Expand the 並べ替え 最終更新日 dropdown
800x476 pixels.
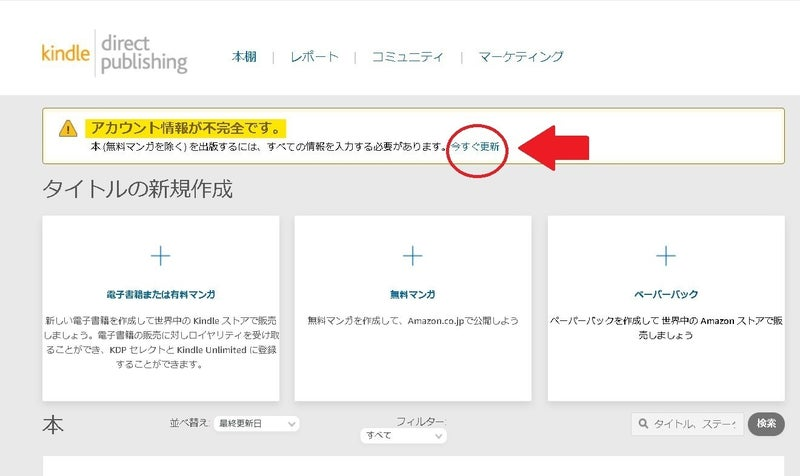point(257,424)
